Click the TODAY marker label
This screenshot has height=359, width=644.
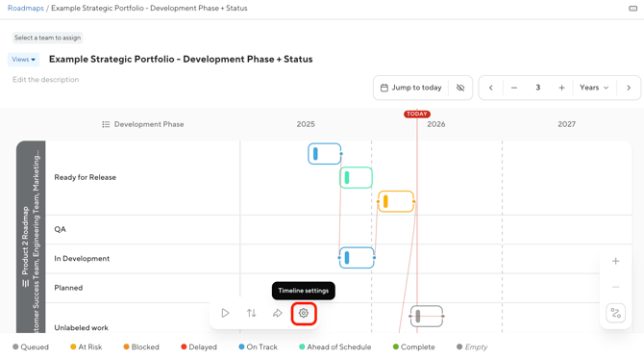point(417,114)
